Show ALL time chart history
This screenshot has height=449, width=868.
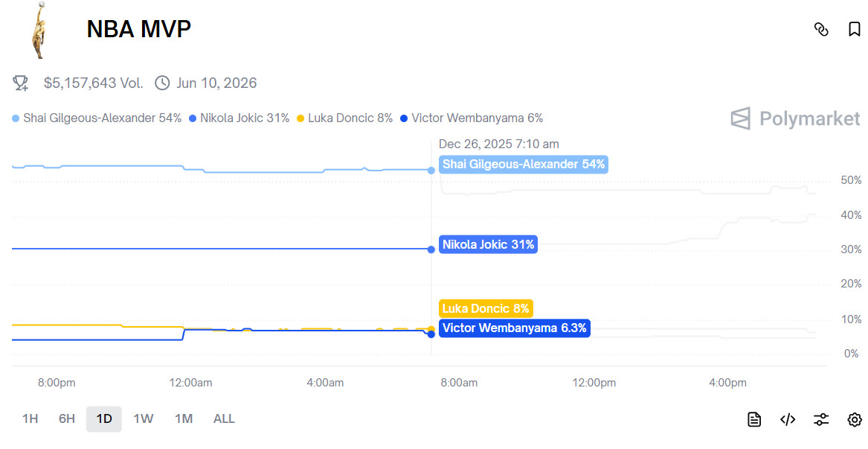(224, 418)
